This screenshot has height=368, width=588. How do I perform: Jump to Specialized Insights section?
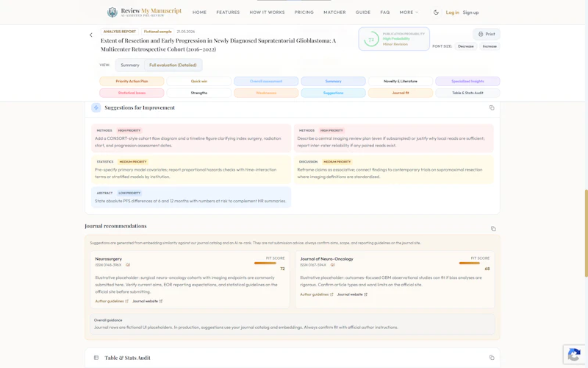pos(467,81)
